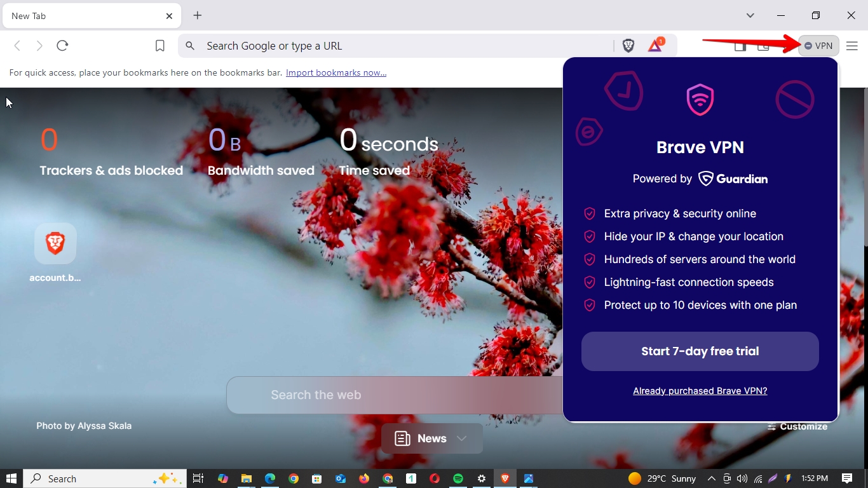Screen dimensions: 868x488
Task: Click 'Lightning-fast connection speeds' text
Action: 689,282
